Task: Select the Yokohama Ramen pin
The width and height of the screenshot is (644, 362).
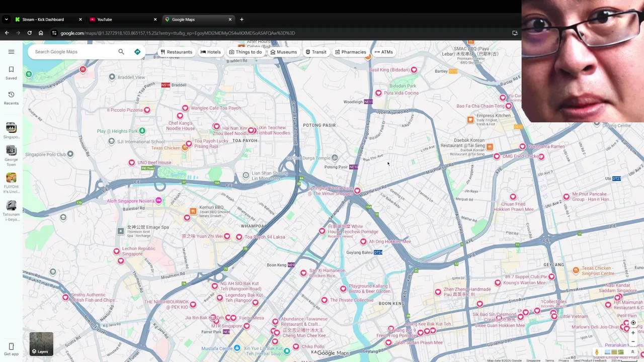Action: coord(523,146)
